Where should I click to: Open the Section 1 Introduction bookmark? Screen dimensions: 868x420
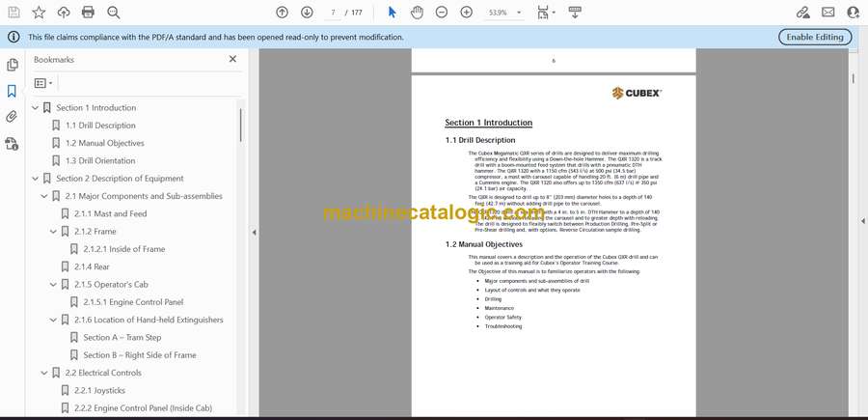[x=95, y=107]
